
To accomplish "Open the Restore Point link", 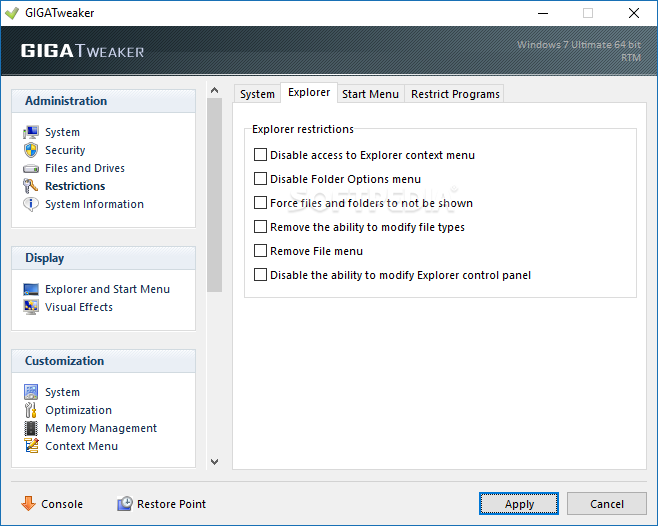I will (x=171, y=504).
